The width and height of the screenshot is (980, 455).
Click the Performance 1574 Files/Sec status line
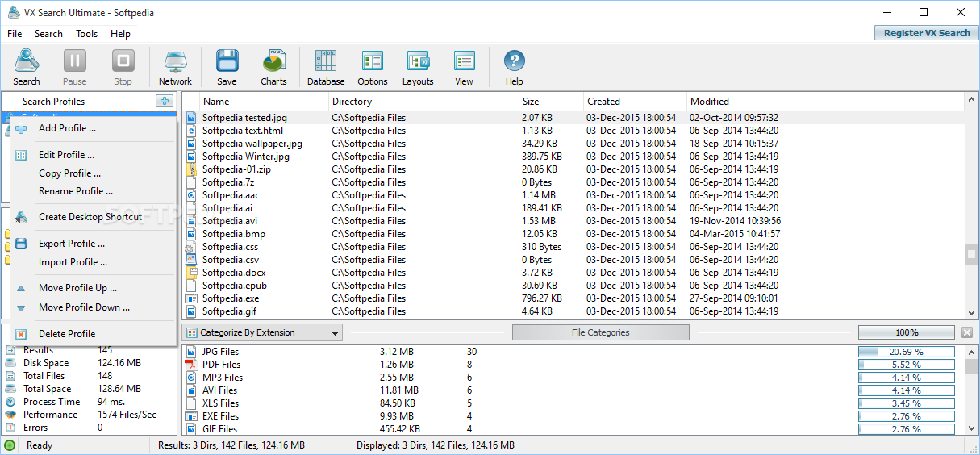(x=89, y=415)
